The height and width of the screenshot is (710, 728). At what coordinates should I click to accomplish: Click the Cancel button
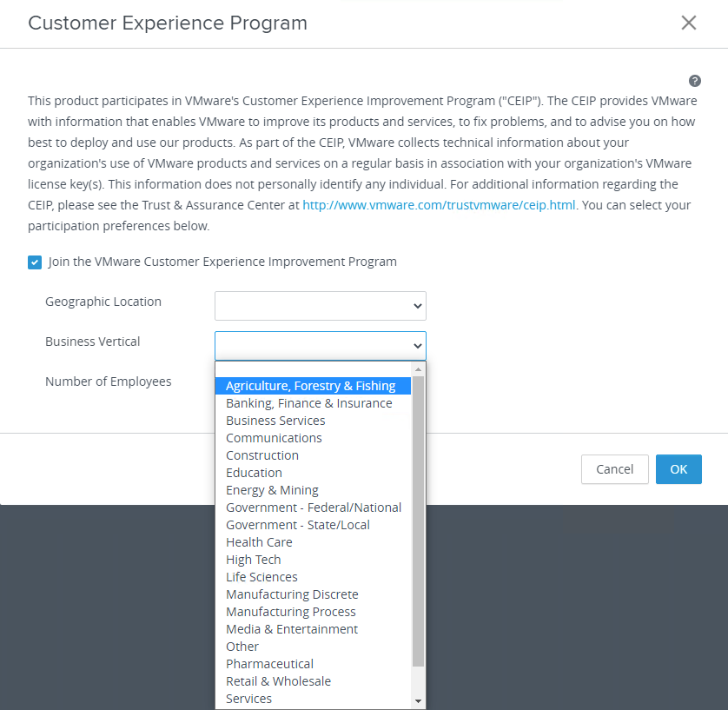(615, 469)
